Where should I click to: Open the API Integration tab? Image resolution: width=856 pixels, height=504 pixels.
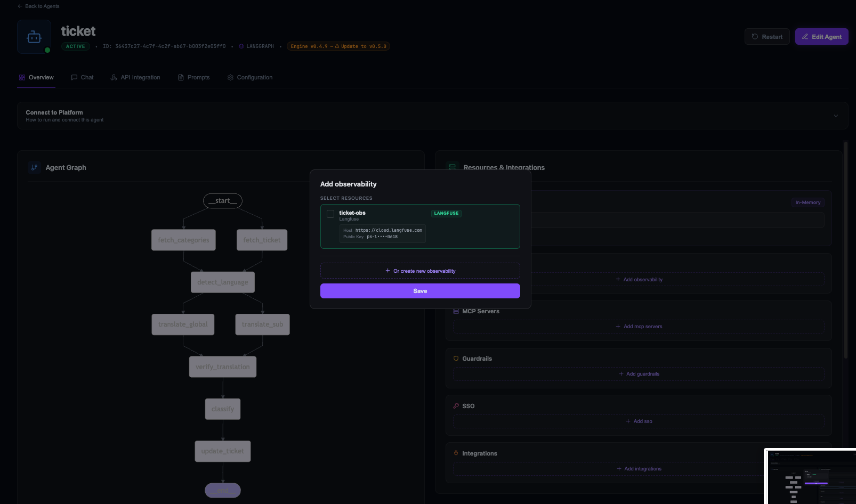click(x=135, y=77)
